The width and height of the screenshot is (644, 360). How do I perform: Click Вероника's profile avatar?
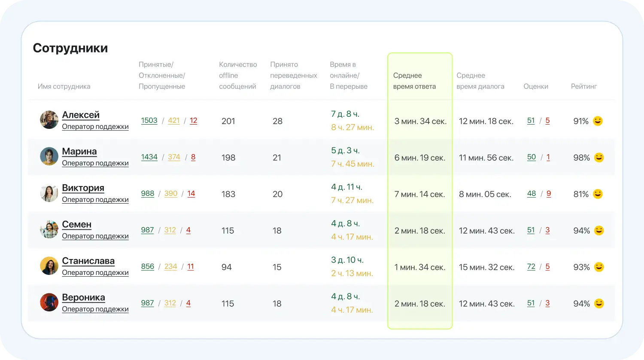49,302
